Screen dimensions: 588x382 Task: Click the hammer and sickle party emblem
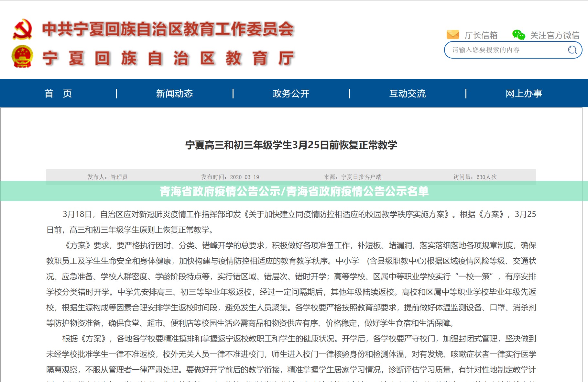pyautogui.click(x=22, y=29)
